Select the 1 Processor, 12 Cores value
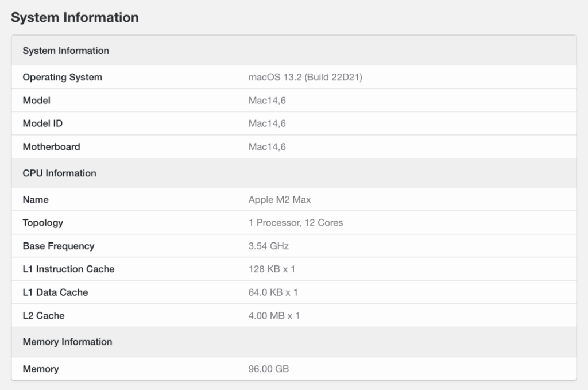588x390 pixels. 295,223
